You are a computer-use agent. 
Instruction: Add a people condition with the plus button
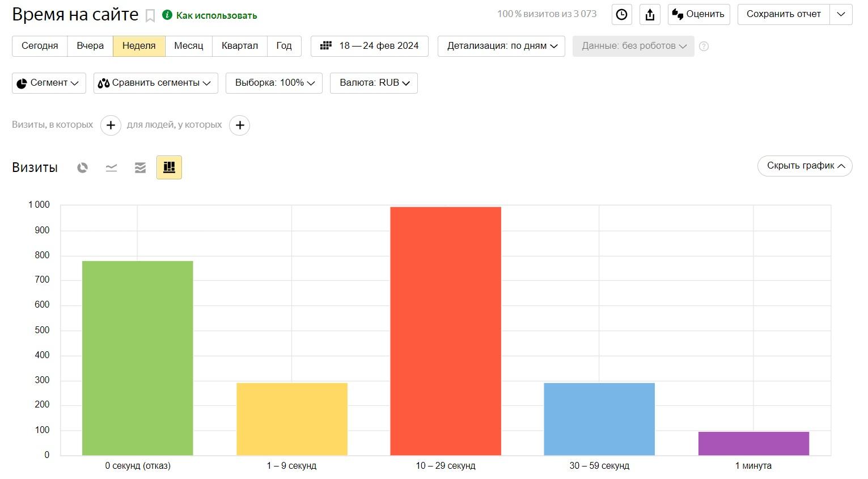pyautogui.click(x=240, y=125)
